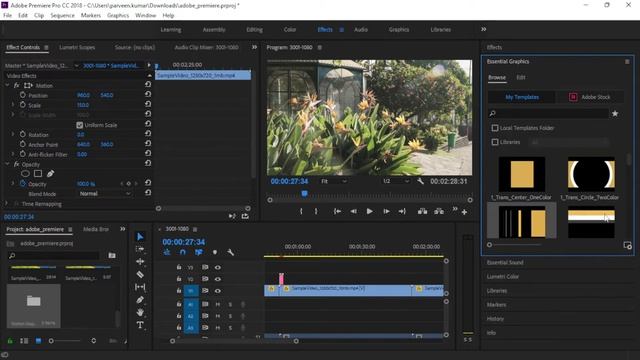
Task: Click the Adobe Stock button
Action: pos(590,97)
